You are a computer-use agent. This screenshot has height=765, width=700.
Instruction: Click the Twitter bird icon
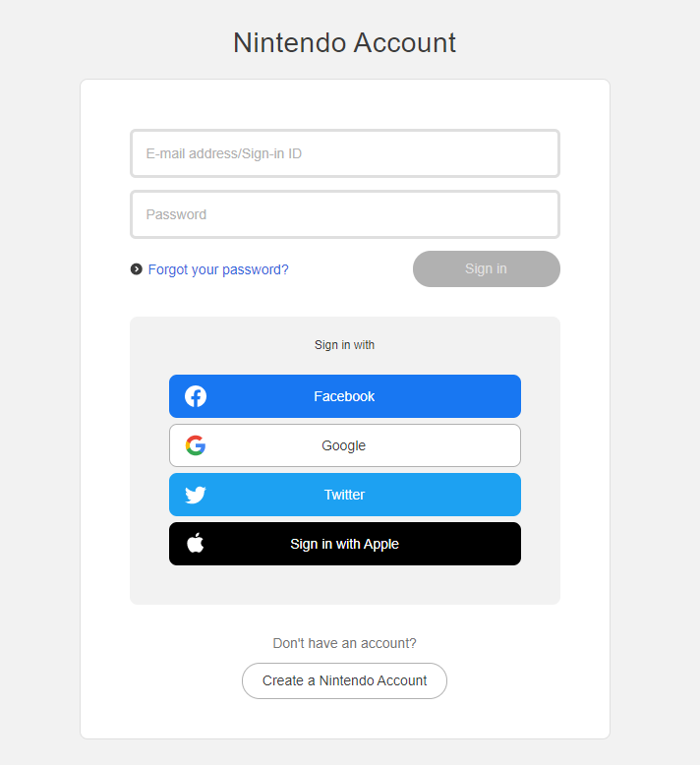(196, 495)
